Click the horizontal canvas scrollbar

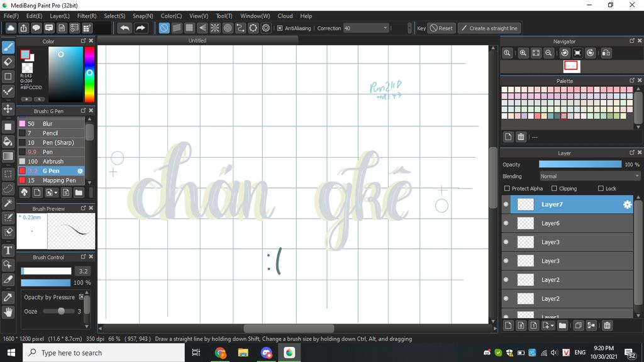click(x=289, y=329)
